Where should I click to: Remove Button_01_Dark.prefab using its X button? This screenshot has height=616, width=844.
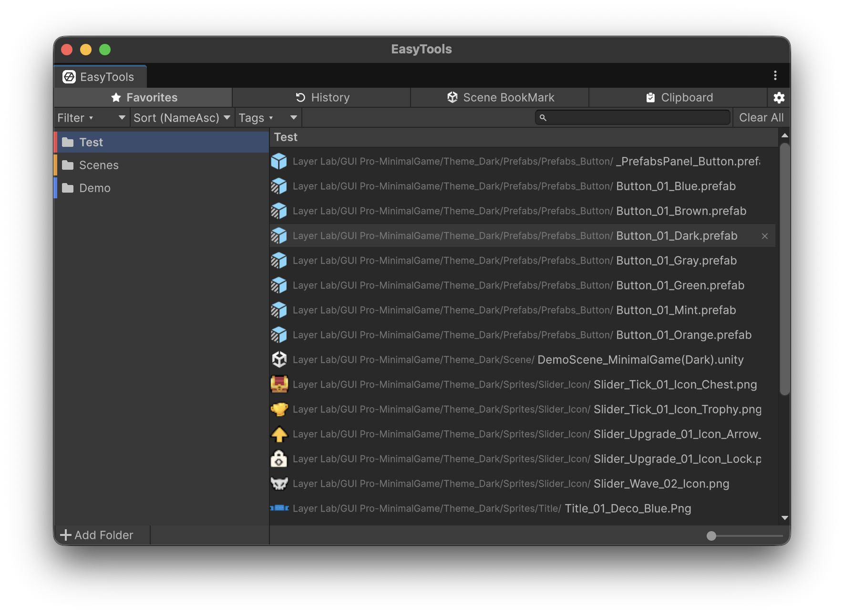click(765, 236)
